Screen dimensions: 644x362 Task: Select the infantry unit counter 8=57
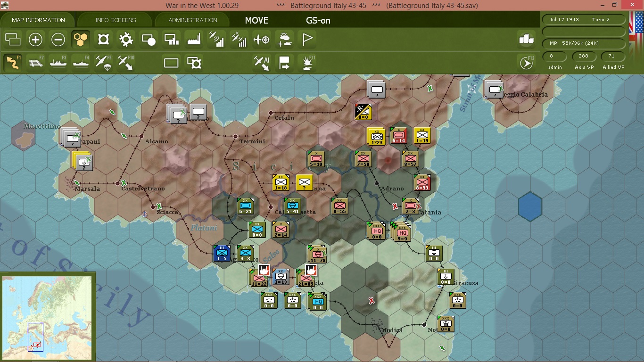click(411, 159)
